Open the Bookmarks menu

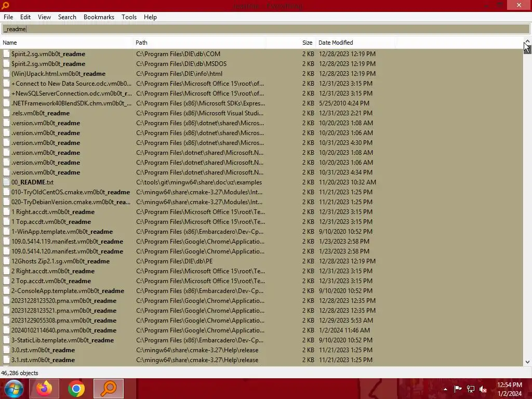[99, 17]
